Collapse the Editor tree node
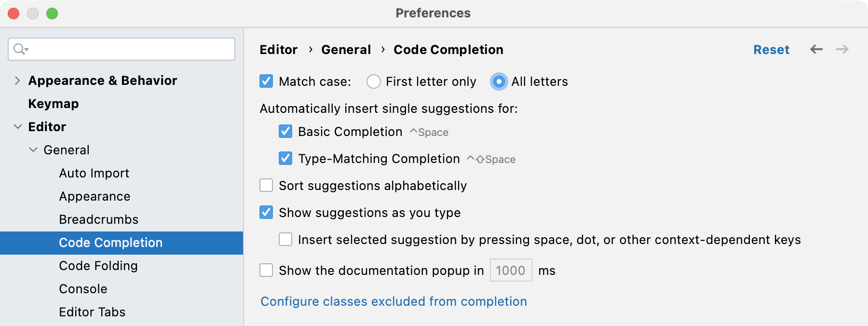Image resolution: width=868 pixels, height=326 pixels. [17, 127]
